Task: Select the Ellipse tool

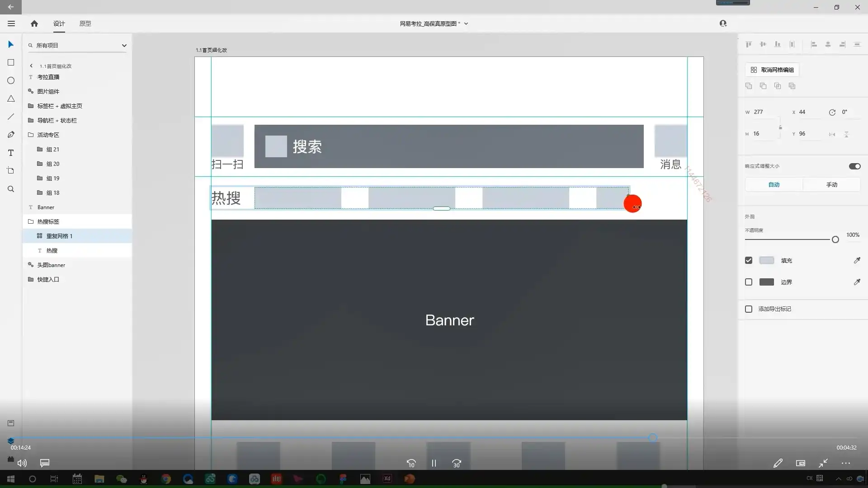Action: pyautogui.click(x=11, y=80)
